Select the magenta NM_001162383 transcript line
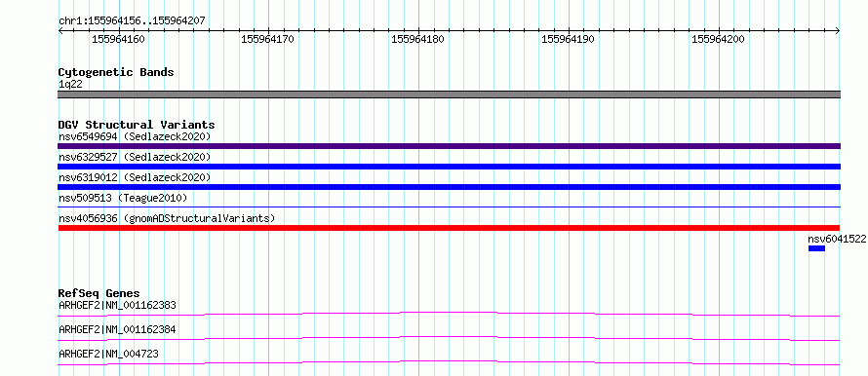 pos(449,314)
